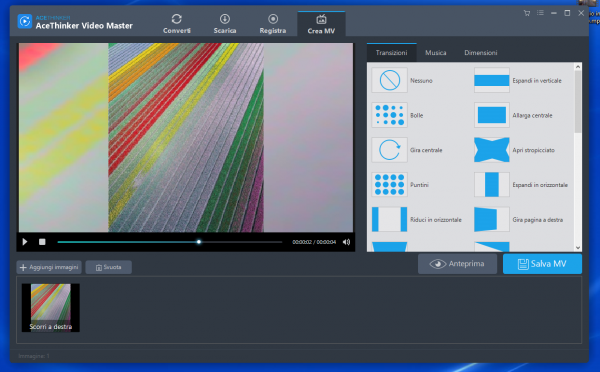Pick Gira pagina a destra transition icon

click(x=492, y=220)
